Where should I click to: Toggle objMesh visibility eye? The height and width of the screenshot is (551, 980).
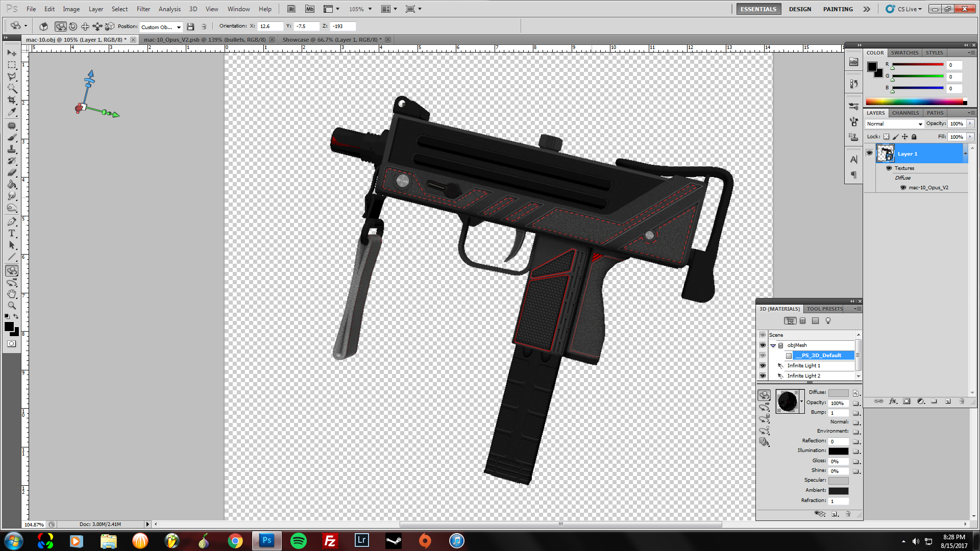click(763, 345)
